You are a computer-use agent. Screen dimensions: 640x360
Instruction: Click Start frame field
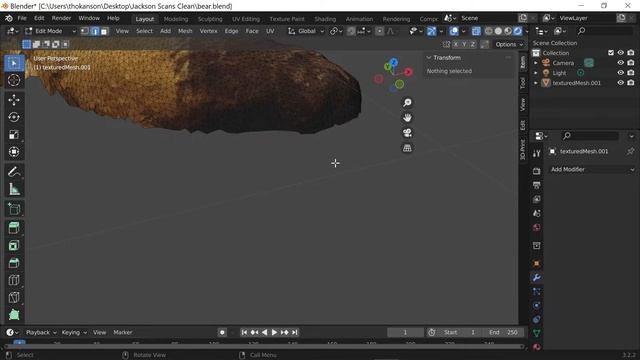(x=461, y=332)
